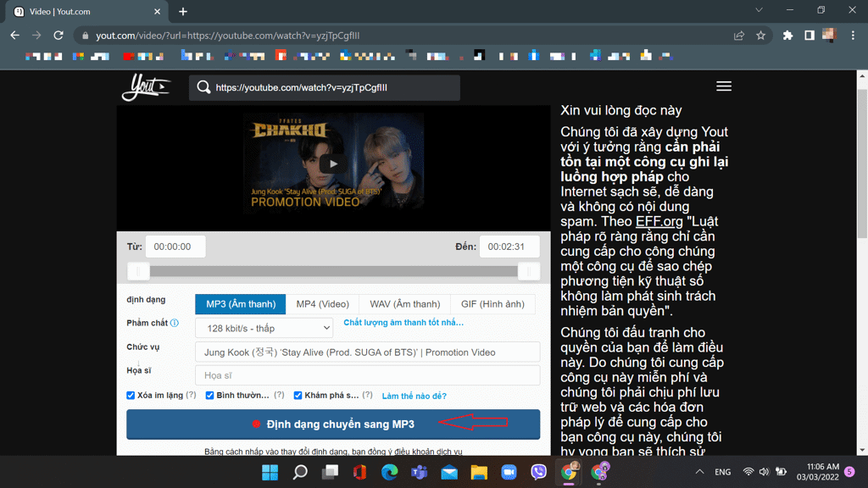Open Task View on the taskbar
Image resolution: width=868 pixels, height=488 pixels.
tap(331, 473)
